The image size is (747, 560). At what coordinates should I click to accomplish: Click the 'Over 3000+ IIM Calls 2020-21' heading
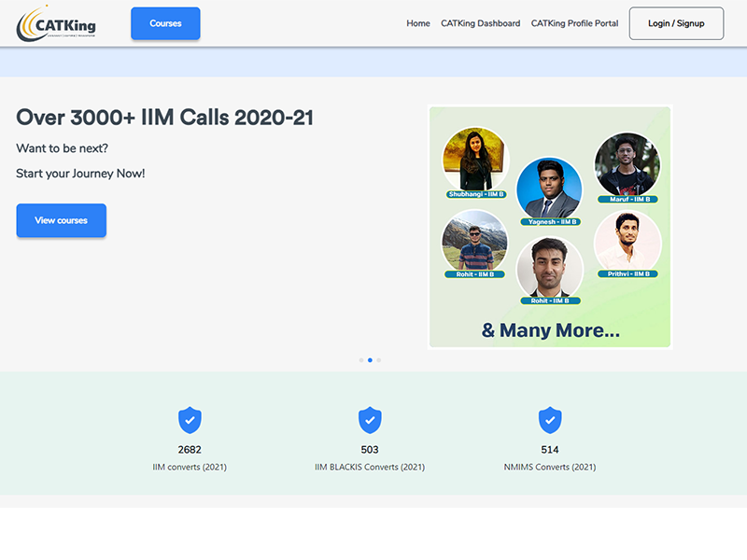[165, 118]
